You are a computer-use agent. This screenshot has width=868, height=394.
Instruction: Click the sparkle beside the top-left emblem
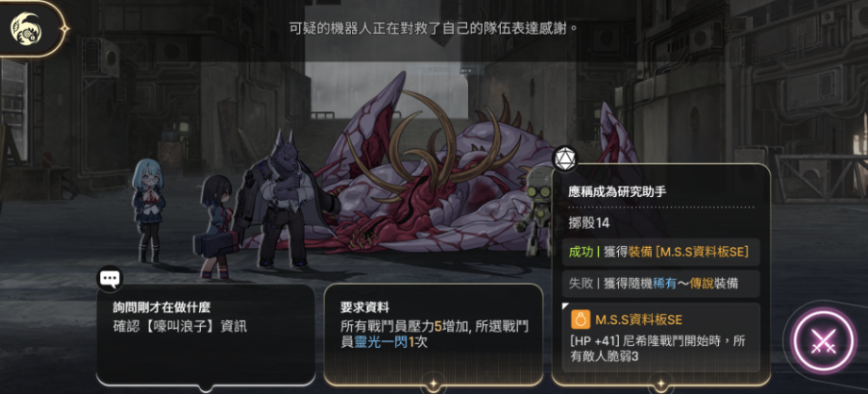click(x=65, y=28)
